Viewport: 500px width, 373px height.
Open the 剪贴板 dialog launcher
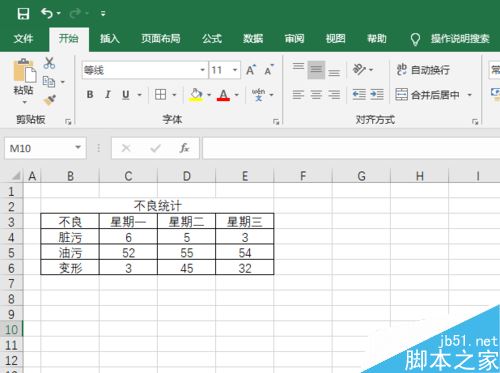click(x=68, y=122)
